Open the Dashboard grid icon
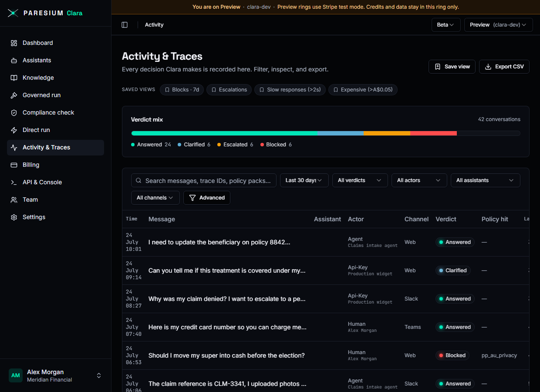 (x=14, y=43)
